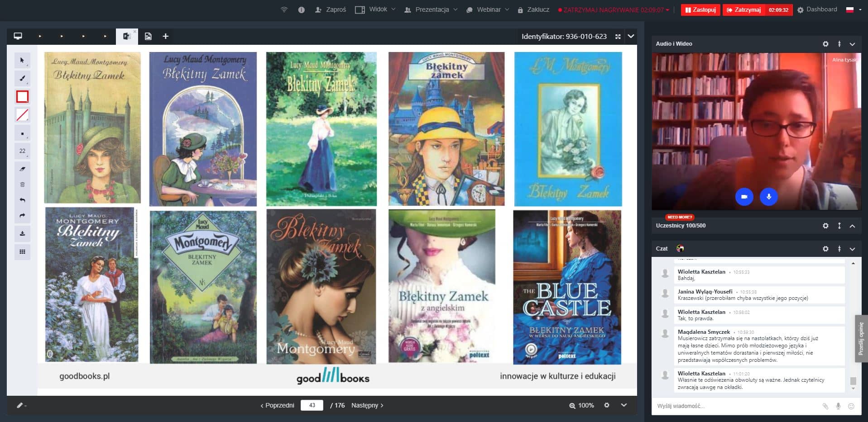Select the eraser tool
This screenshot has height=422, width=868.
point(22,169)
